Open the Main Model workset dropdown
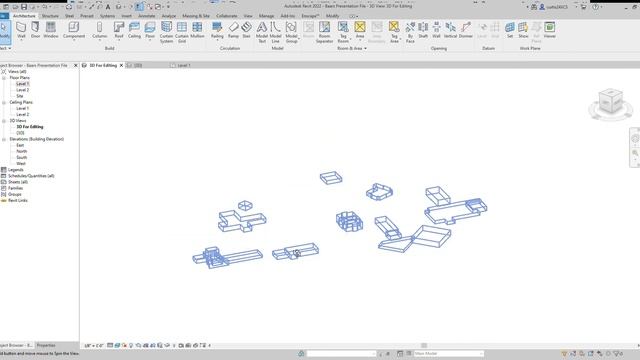 pyautogui.click(x=448, y=353)
